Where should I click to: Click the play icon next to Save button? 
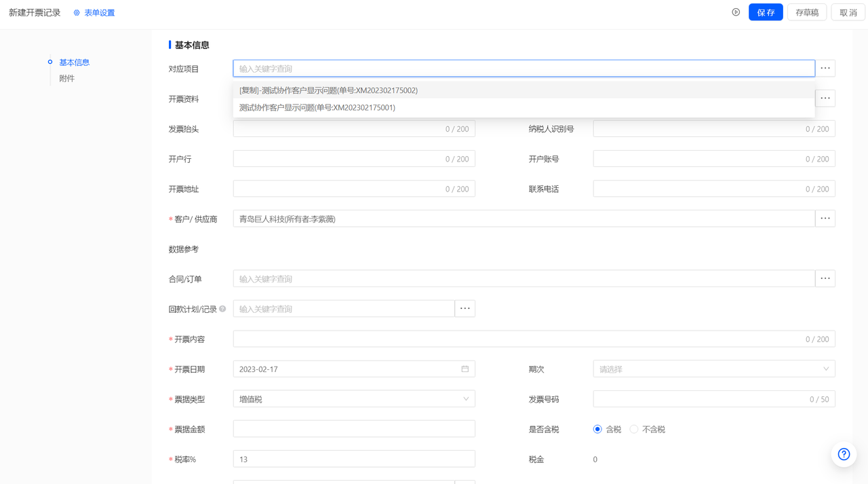pos(736,12)
